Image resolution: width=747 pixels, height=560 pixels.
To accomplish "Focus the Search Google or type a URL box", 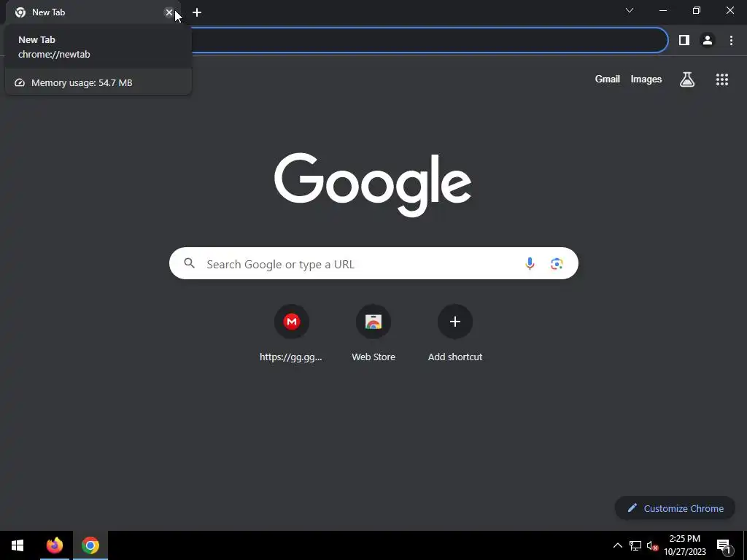I will coord(373,263).
